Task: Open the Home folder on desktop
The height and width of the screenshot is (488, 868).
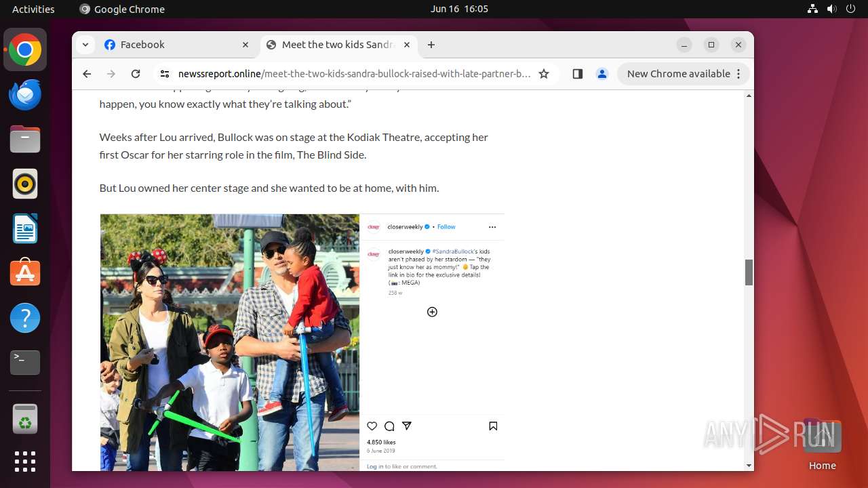Action: pos(822,444)
